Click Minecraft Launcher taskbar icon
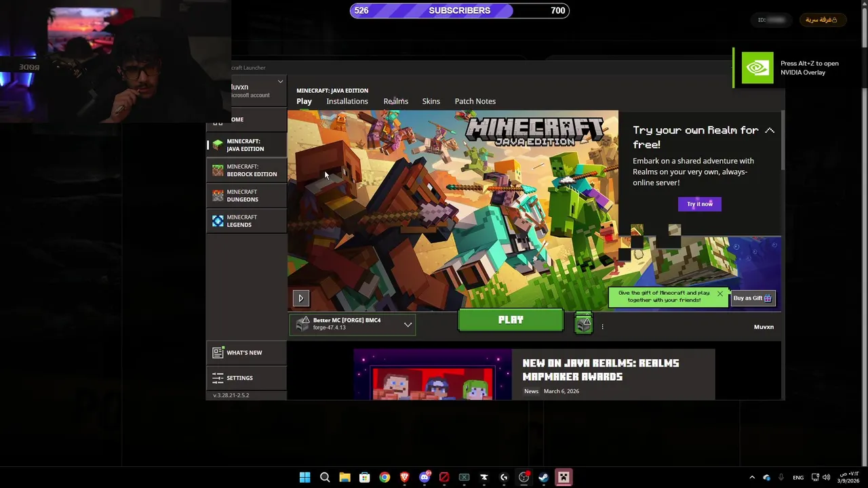868x488 pixels. tap(564, 477)
